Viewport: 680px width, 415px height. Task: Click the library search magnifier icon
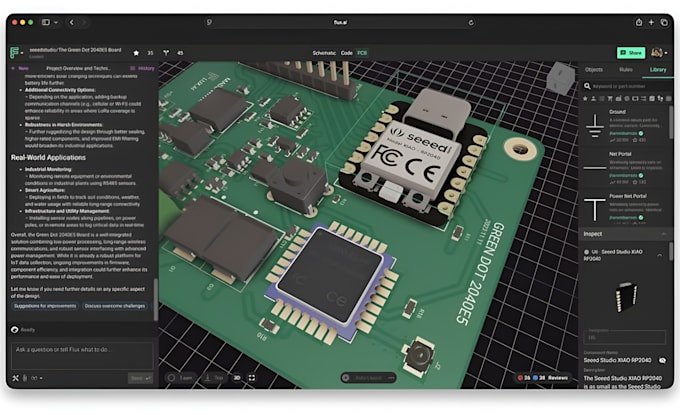(x=587, y=86)
